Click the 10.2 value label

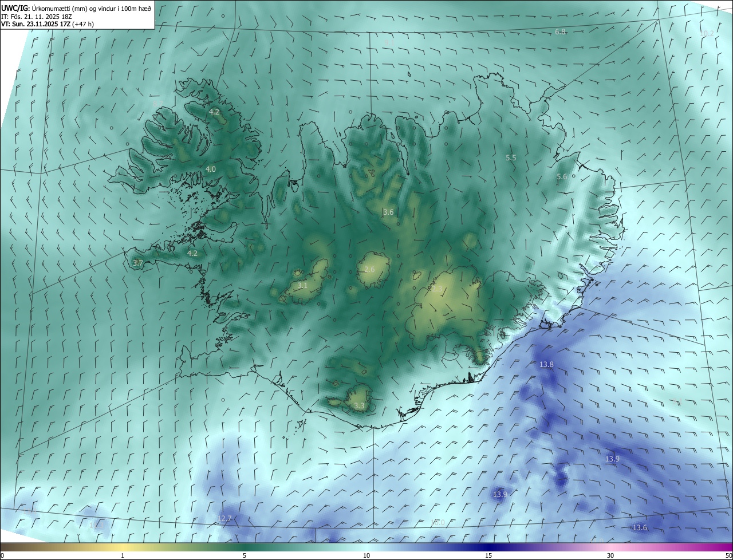click(707, 34)
